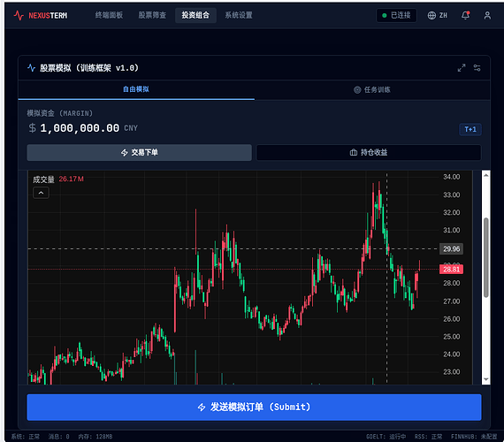
Task: Switch to the 持仓收益 view
Action: [369, 152]
